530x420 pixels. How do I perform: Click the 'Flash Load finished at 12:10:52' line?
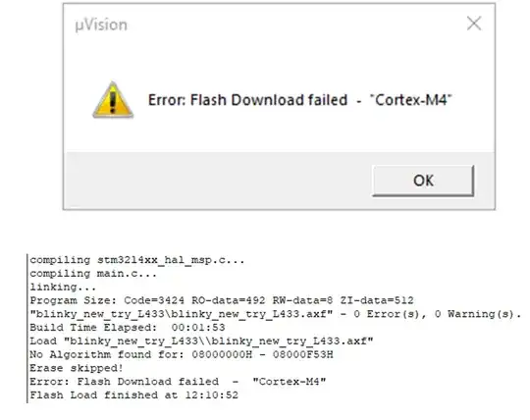click(x=134, y=395)
